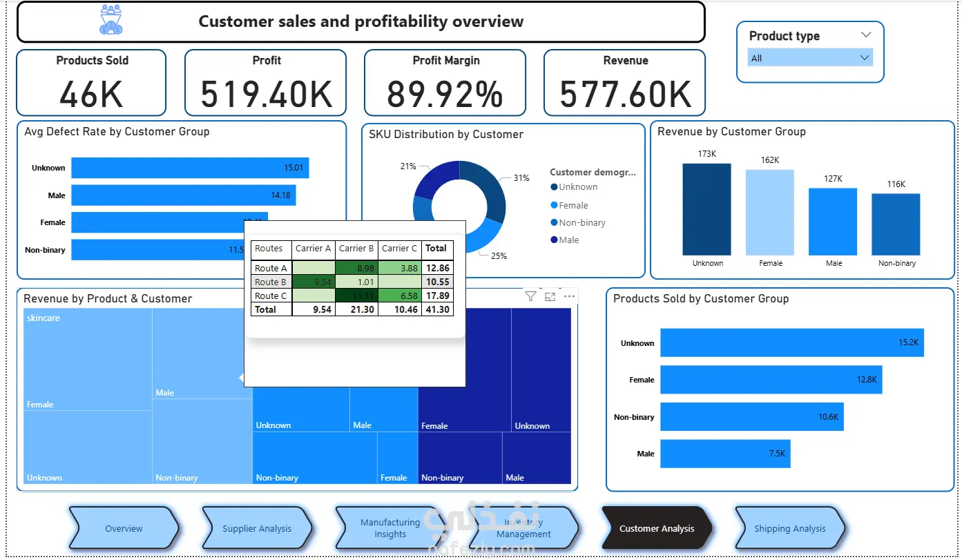Click the skincare Unknown treemap tile
Viewport: 962px width, 560px height.
(88, 447)
